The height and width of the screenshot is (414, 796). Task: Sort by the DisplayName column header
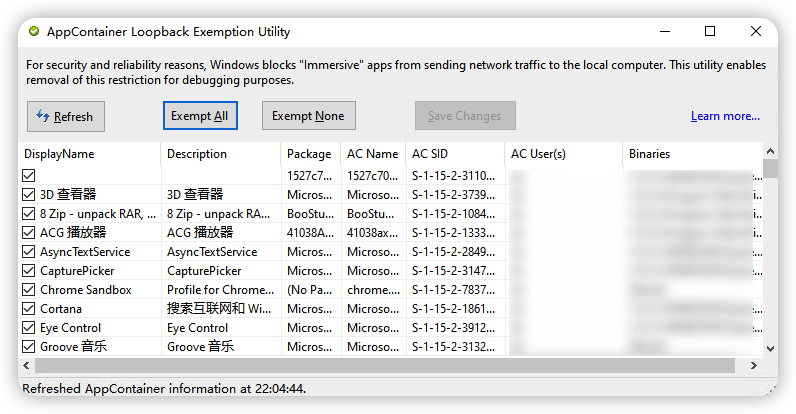tap(90, 154)
